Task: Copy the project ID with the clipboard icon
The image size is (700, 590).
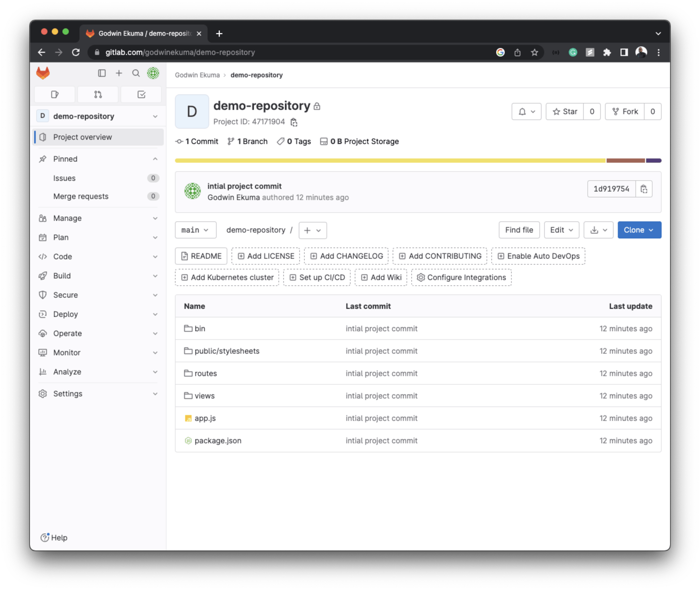Action: 294,122
